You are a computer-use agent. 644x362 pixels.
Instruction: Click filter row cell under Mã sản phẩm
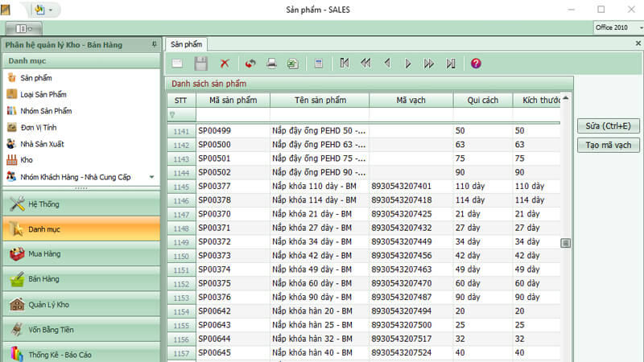click(x=233, y=115)
